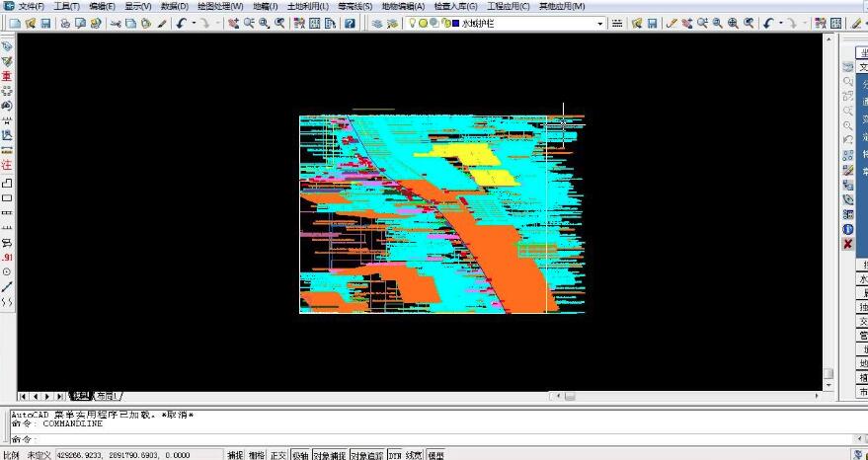Toggle 正交 ortho mode in status bar
This screenshot has height=460, width=868.
pyautogui.click(x=277, y=455)
